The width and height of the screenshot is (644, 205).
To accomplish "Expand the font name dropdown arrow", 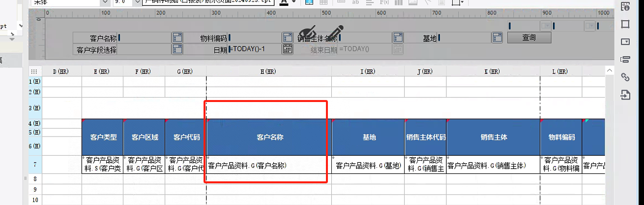I will [x=105, y=2].
